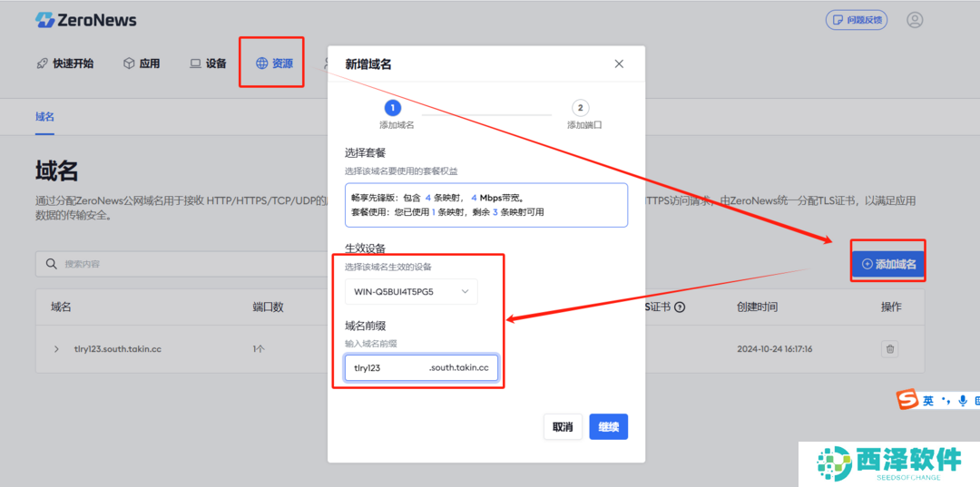
Task: Close the 新增域名 dialog with X
Action: [x=619, y=64]
